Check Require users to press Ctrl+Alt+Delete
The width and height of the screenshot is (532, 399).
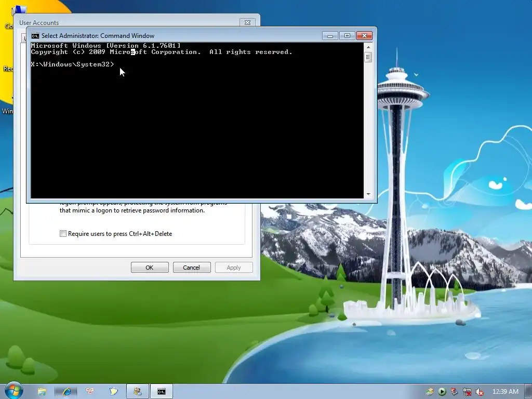[x=63, y=233]
